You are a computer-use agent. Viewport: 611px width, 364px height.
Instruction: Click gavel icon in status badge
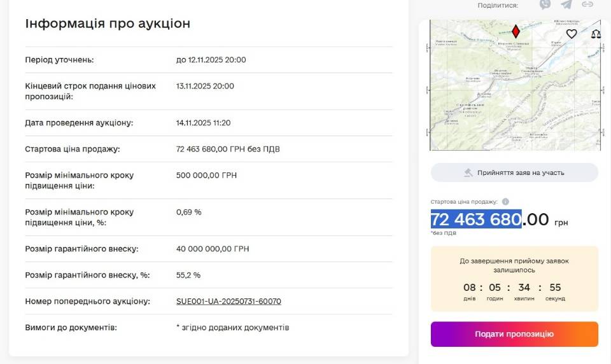click(469, 172)
